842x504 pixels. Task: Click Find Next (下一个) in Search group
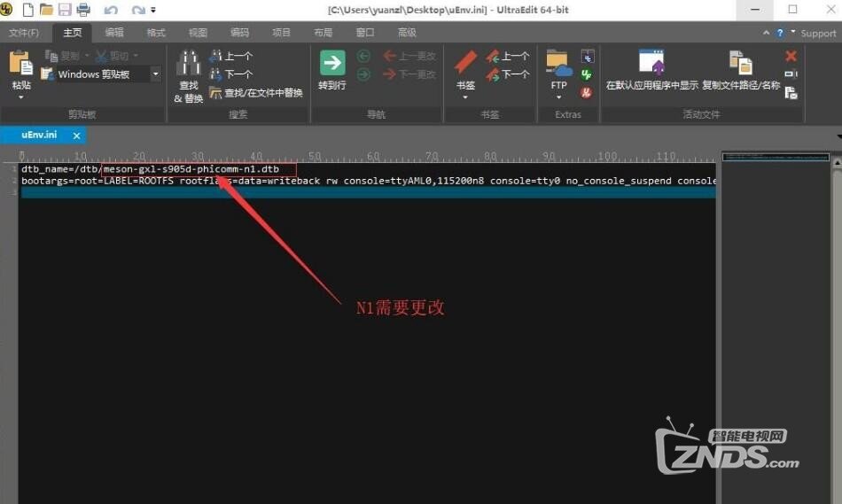[x=231, y=74]
